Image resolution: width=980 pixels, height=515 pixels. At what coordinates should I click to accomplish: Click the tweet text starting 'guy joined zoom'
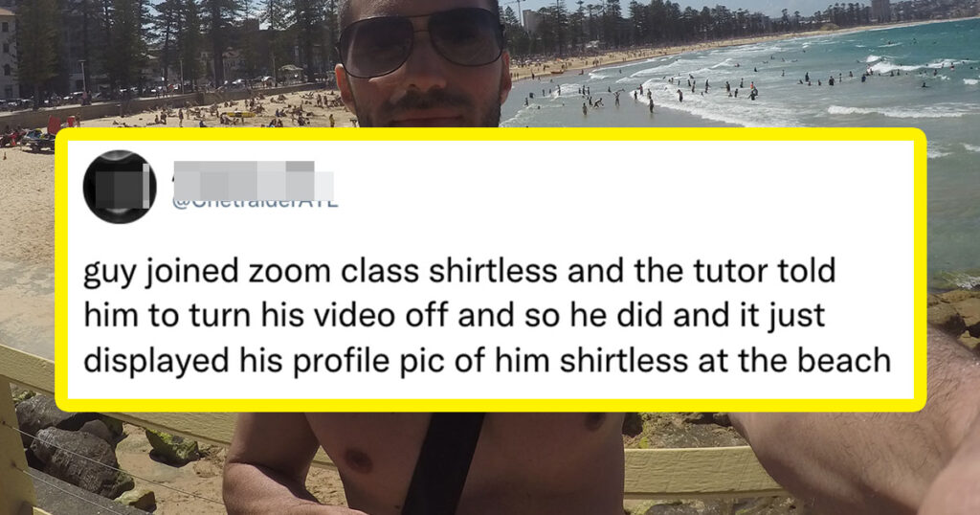(487, 316)
